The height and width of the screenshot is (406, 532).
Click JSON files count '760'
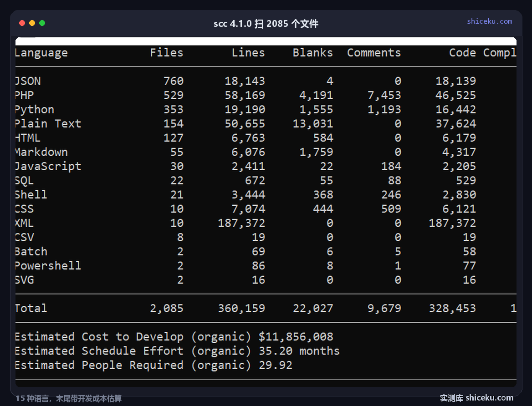[174, 81]
